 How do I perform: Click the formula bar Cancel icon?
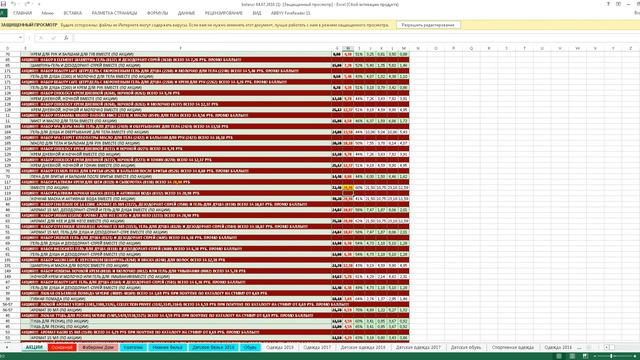[x=41, y=38]
